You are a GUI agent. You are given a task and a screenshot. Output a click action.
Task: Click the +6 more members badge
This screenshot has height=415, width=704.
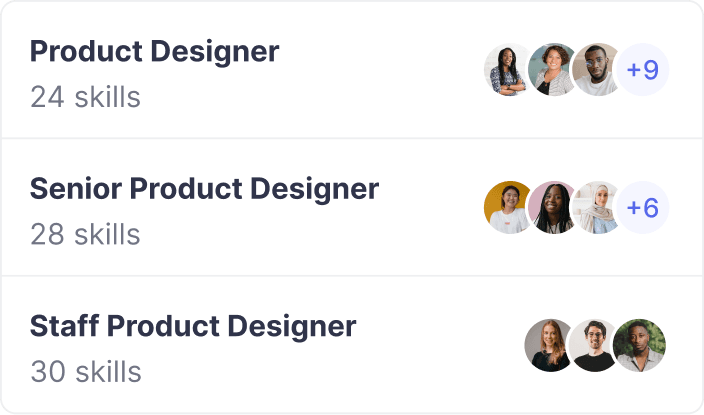point(642,208)
